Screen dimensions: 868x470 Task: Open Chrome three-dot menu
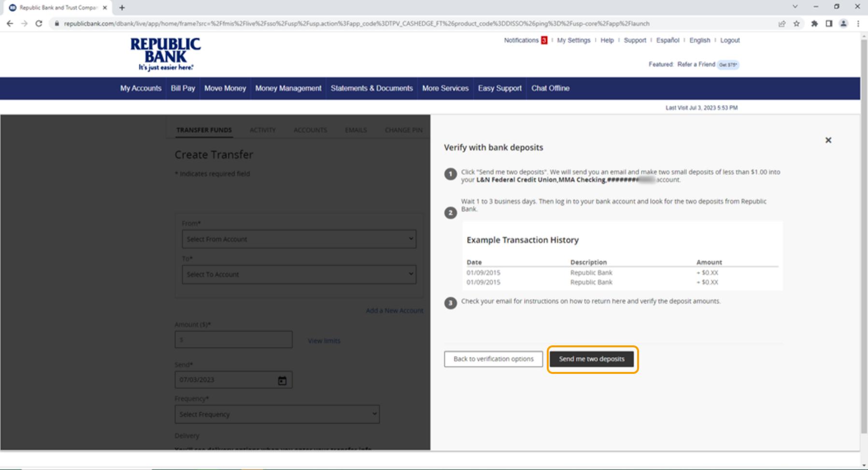(x=858, y=24)
